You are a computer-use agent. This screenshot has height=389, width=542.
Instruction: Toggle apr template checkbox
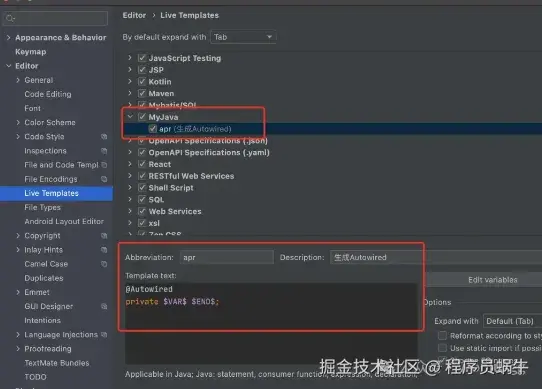[x=152, y=129]
